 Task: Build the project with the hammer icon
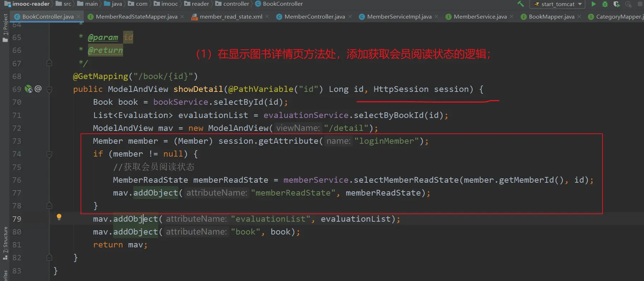click(521, 4)
